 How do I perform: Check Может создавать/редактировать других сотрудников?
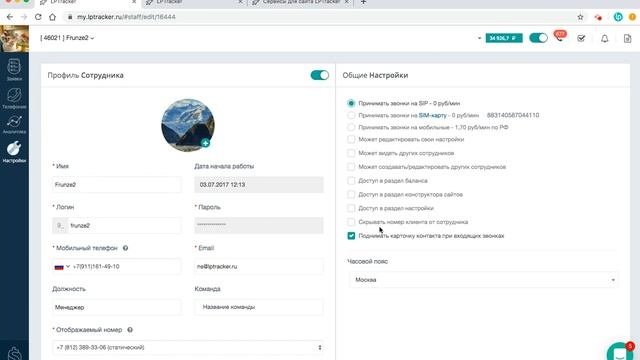(x=351, y=167)
